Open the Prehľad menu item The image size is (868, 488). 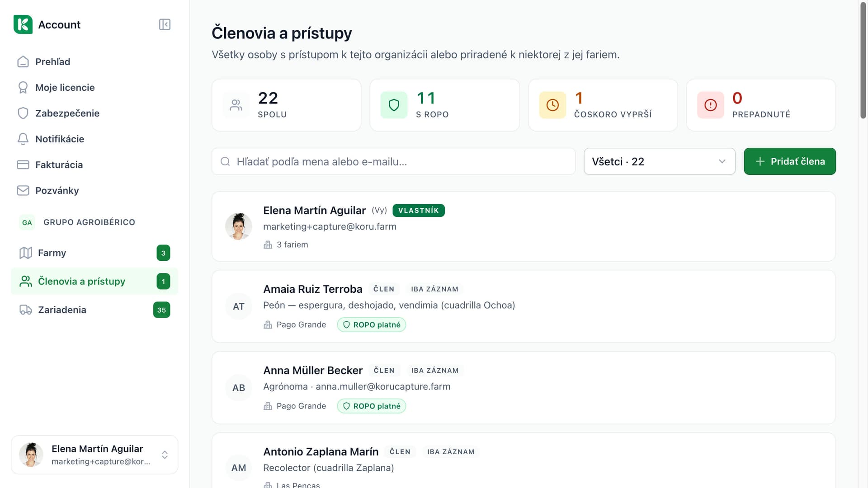pyautogui.click(x=94, y=62)
